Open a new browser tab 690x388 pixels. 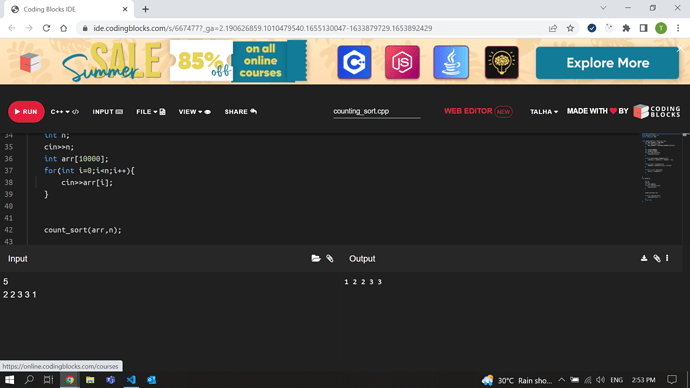pos(145,9)
